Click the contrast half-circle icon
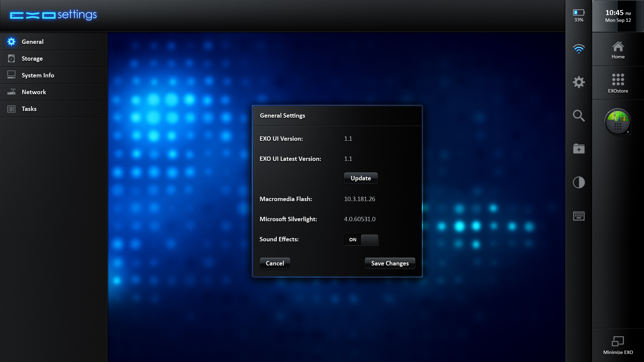 pos(579,183)
